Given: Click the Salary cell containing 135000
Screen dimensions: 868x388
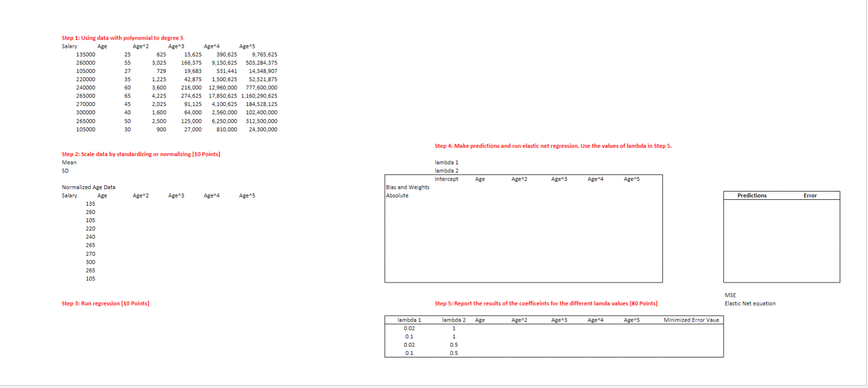Looking at the screenshot, I should [x=85, y=54].
